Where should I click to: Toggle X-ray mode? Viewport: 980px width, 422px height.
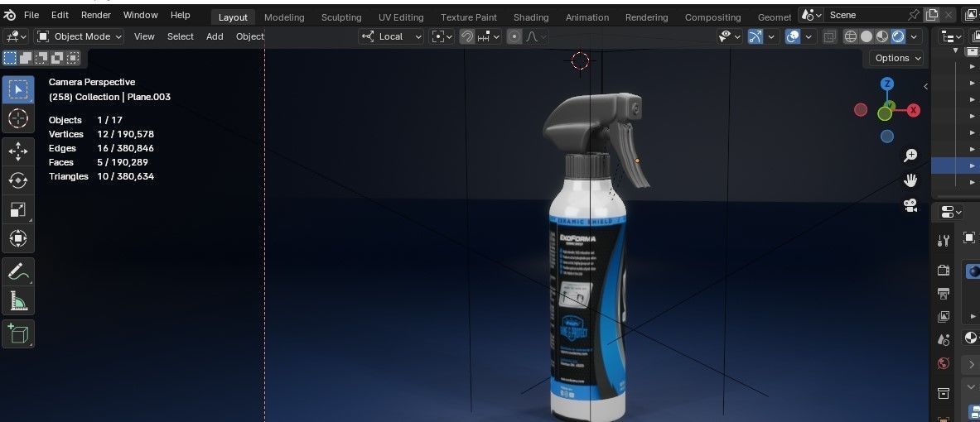click(829, 37)
